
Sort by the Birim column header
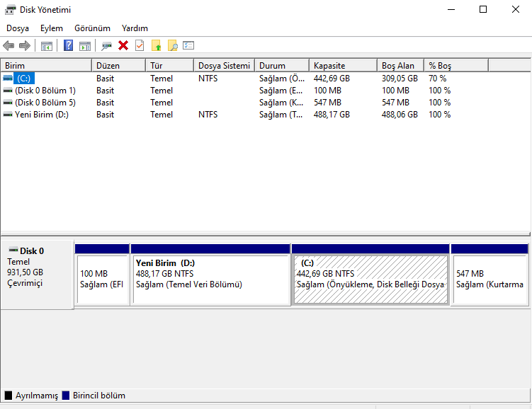click(46, 65)
